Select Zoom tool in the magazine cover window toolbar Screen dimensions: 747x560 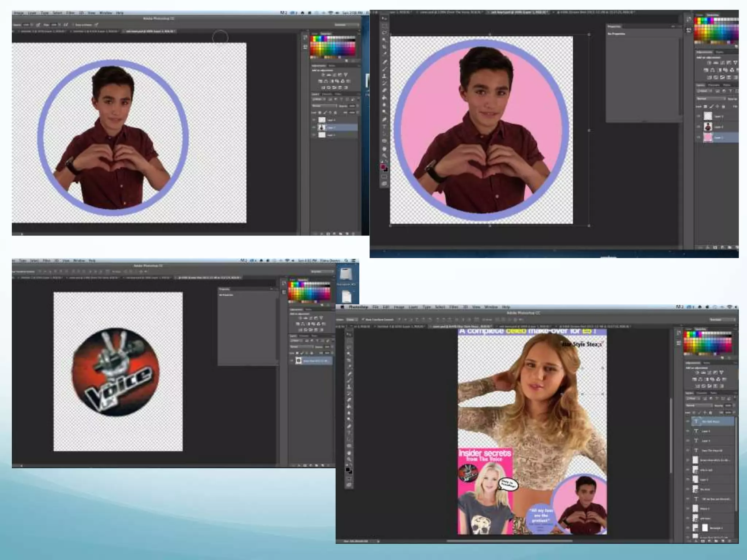pyautogui.click(x=349, y=459)
